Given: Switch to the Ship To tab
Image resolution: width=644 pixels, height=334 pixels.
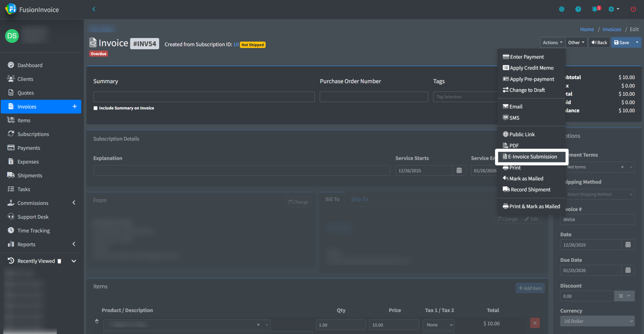Looking at the screenshot, I should tap(359, 200).
